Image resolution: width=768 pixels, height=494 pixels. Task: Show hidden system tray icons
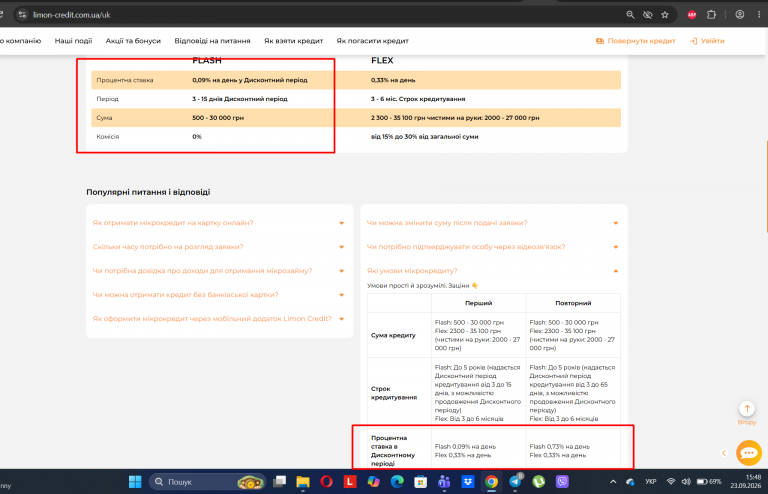click(613, 482)
